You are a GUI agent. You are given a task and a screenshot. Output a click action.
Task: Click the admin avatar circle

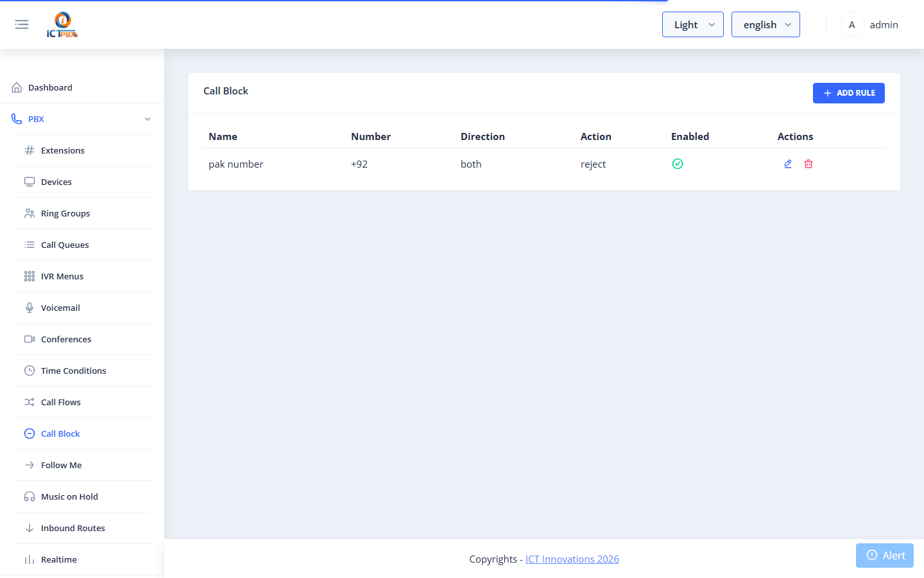tap(851, 24)
